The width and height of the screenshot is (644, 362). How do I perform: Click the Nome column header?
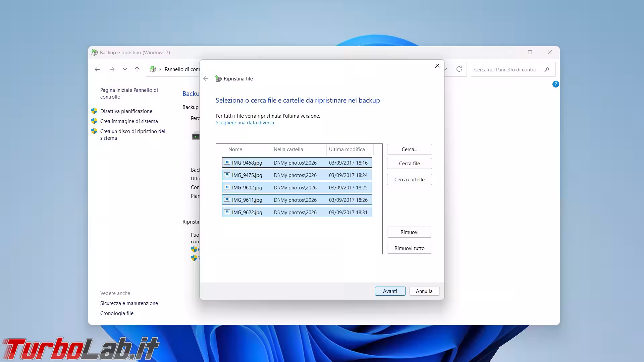click(x=235, y=149)
